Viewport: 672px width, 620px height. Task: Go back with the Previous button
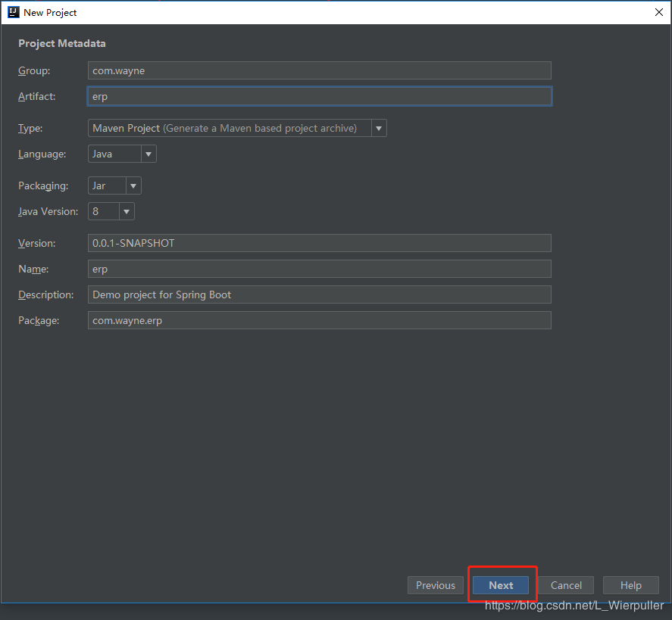point(436,585)
